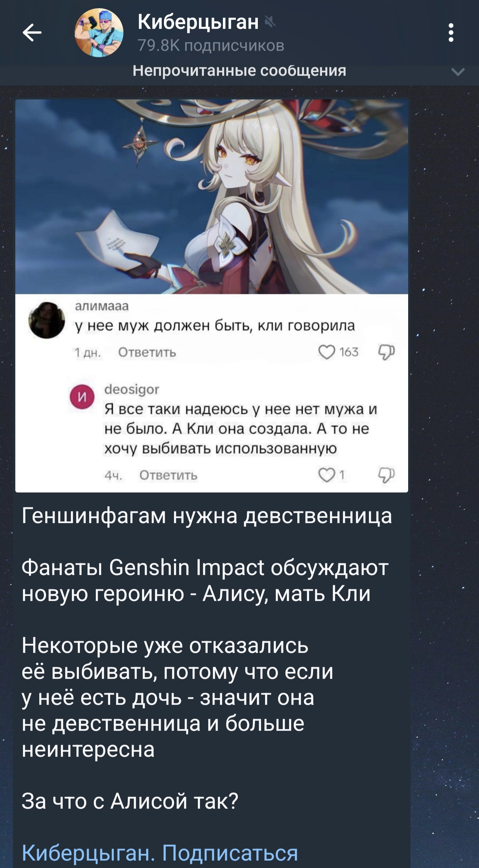Click Ответить under алимааа's comment
479x868 pixels.
(x=147, y=352)
